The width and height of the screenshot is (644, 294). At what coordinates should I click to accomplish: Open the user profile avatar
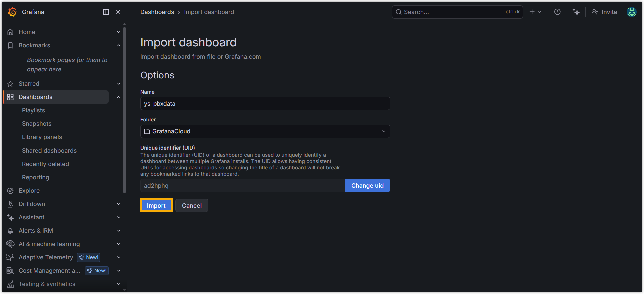pos(632,12)
